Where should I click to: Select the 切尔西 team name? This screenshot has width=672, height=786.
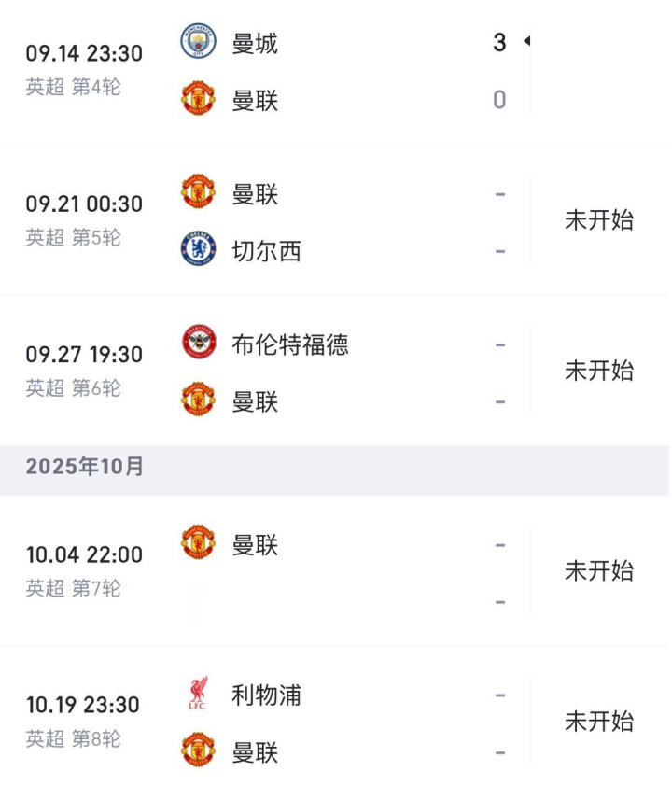[266, 251]
